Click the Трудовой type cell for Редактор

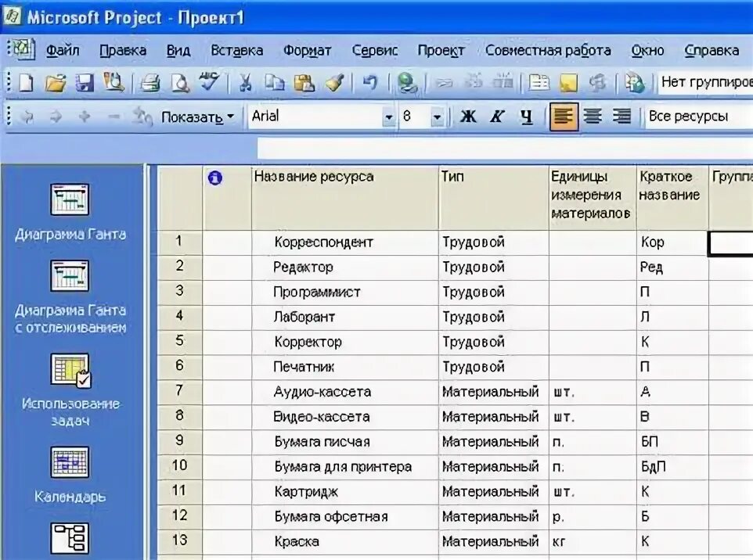coord(494,267)
